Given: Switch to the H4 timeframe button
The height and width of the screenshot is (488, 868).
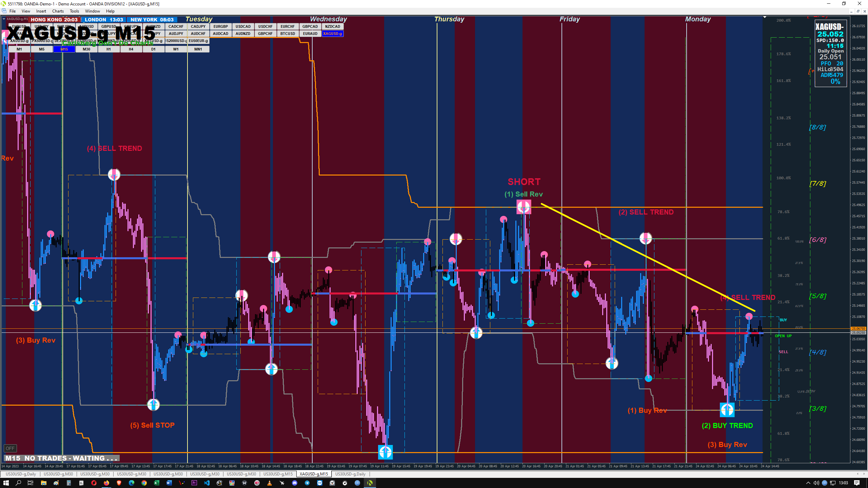Looking at the screenshot, I should click(x=131, y=49).
